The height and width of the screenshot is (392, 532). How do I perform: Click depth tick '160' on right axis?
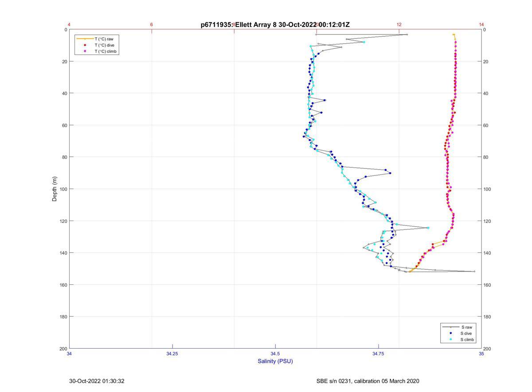coord(488,285)
